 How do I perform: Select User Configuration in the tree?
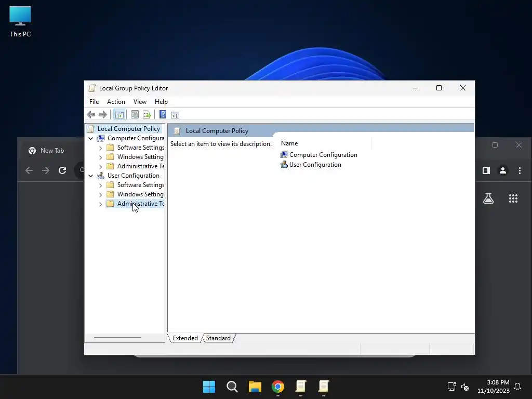coord(134,176)
